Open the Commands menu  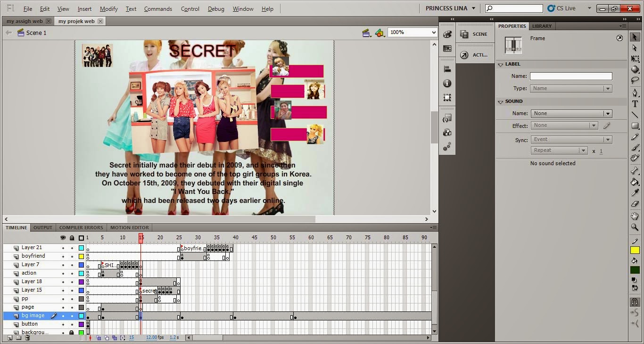click(158, 8)
